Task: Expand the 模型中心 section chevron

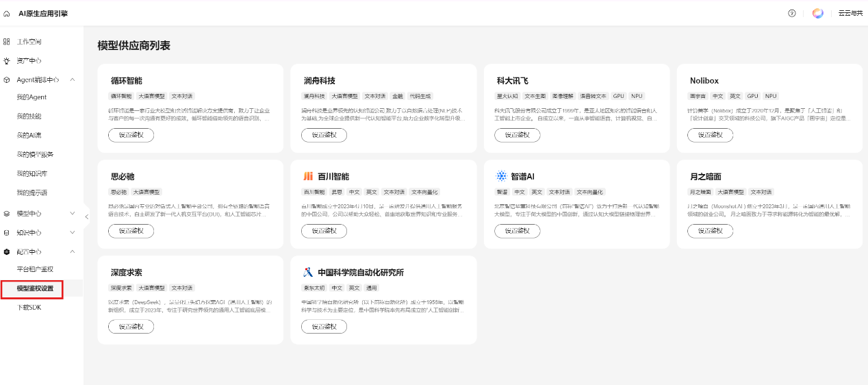Action: [73, 214]
